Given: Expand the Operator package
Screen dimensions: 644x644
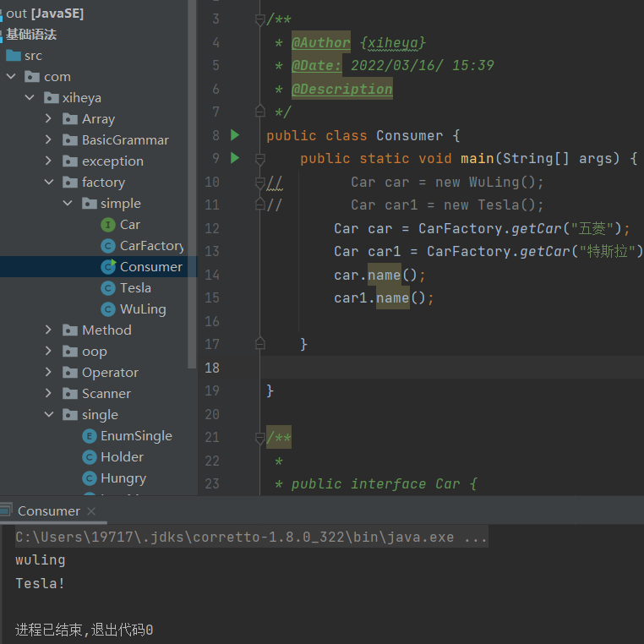Looking at the screenshot, I should 48,372.
